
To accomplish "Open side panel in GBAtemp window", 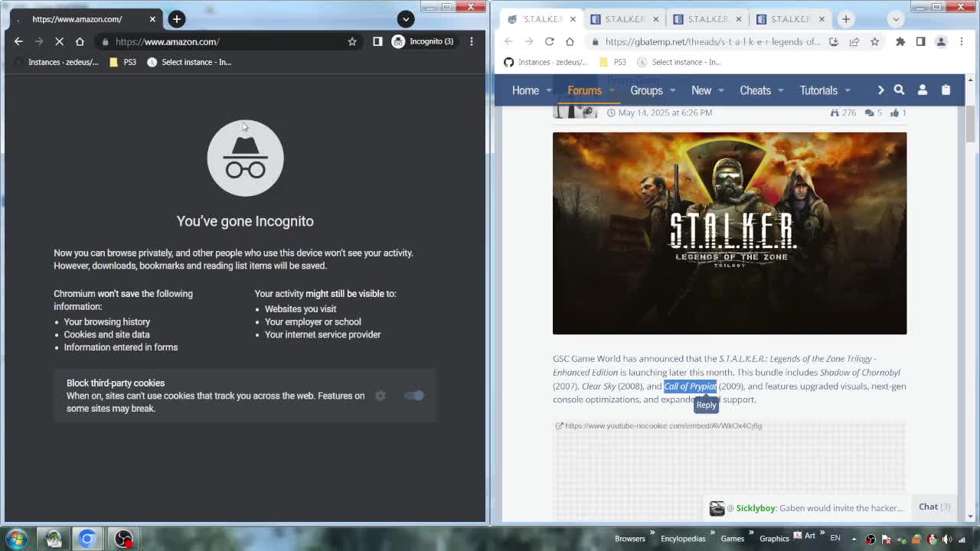I will 920,41.
